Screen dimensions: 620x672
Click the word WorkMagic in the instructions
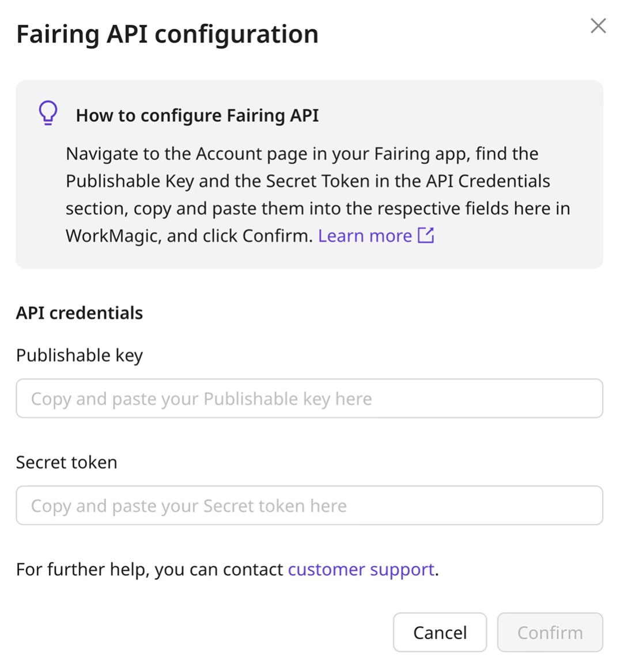tap(112, 236)
